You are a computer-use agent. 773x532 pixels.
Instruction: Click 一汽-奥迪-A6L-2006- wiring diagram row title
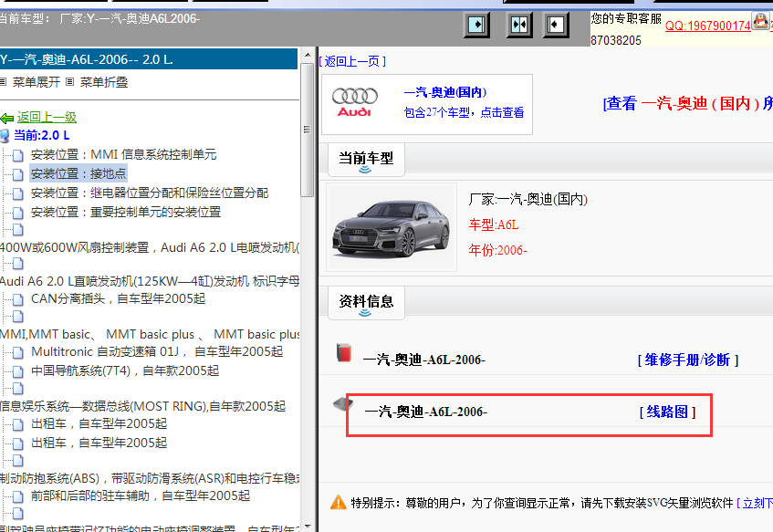coord(426,412)
